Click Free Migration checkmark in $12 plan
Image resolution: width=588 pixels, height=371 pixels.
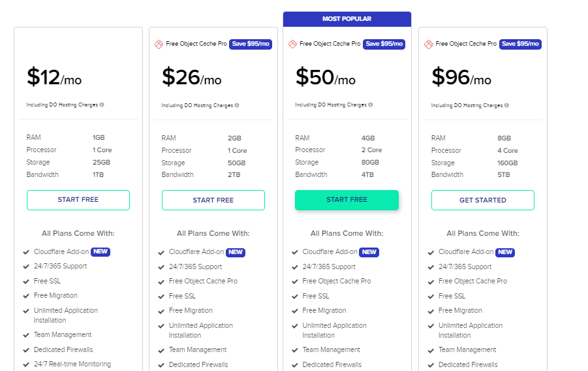click(x=26, y=296)
